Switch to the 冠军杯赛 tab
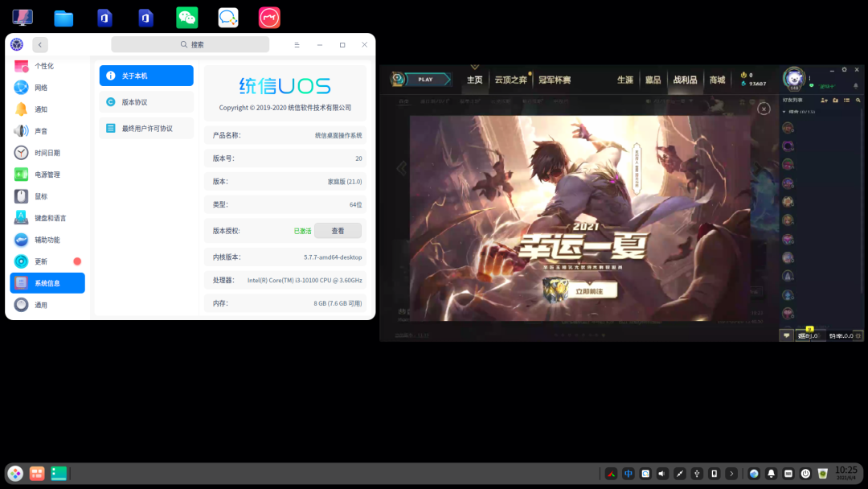Image resolution: width=868 pixels, height=489 pixels. click(x=555, y=80)
